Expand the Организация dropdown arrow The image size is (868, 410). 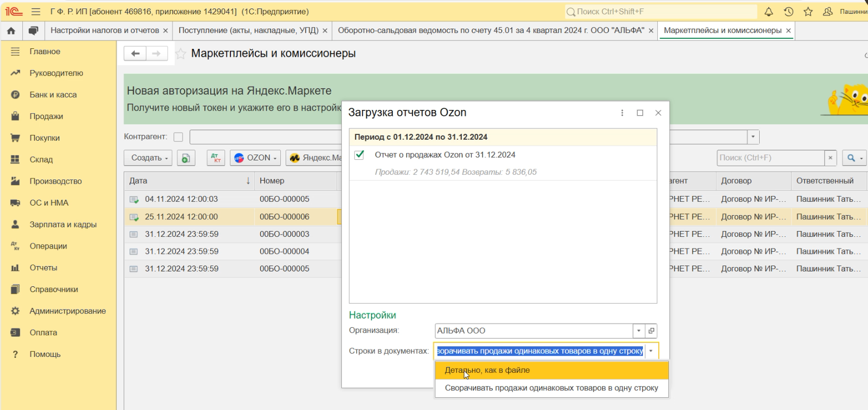[x=639, y=331]
